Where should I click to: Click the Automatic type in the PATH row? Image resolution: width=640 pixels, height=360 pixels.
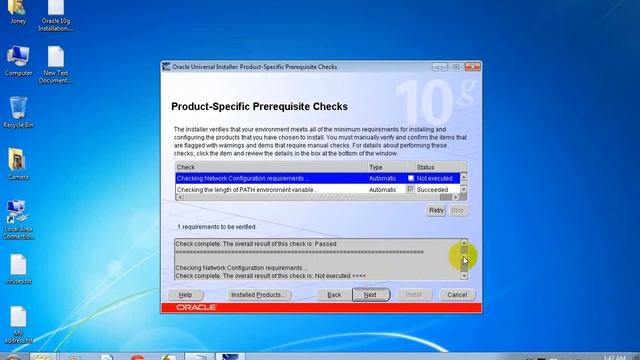382,190
